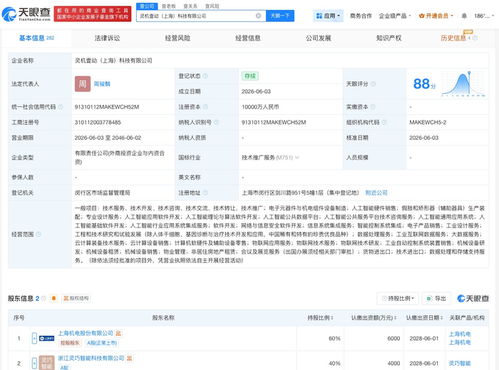Viewport: 499px width, 370px height.
Task: Switch to the 查老板 search tab
Action: tap(169, 6)
